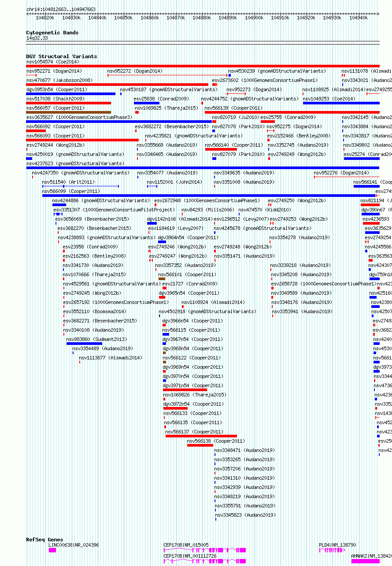
Task: Select nsv566139 (Cooper2011) label
Action: click(233, 108)
